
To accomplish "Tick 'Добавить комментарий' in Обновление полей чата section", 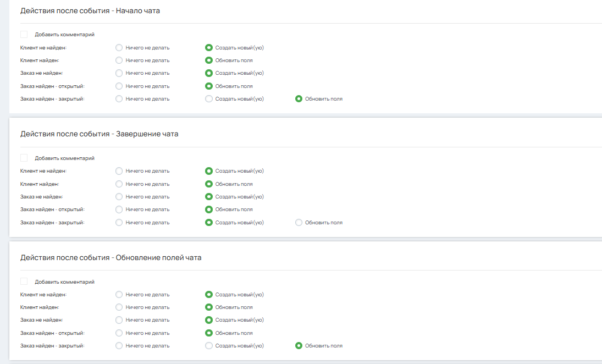I will 24,282.
